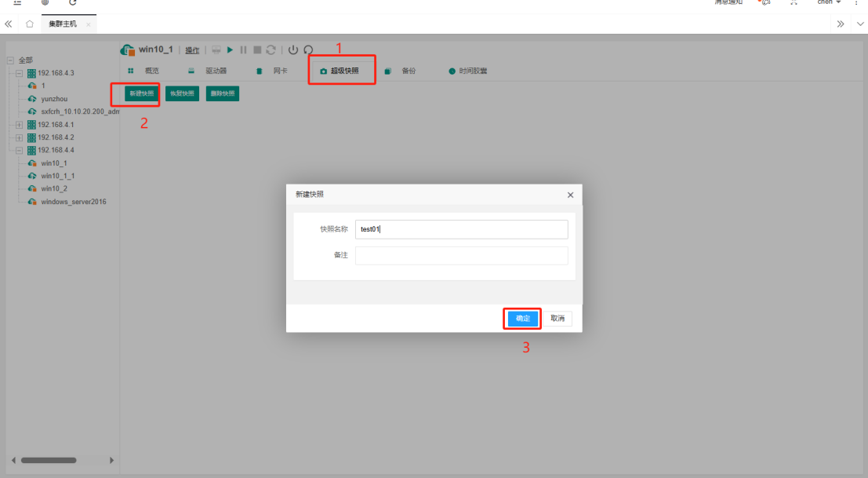Collapse the 全部 root tree node

tap(10, 60)
